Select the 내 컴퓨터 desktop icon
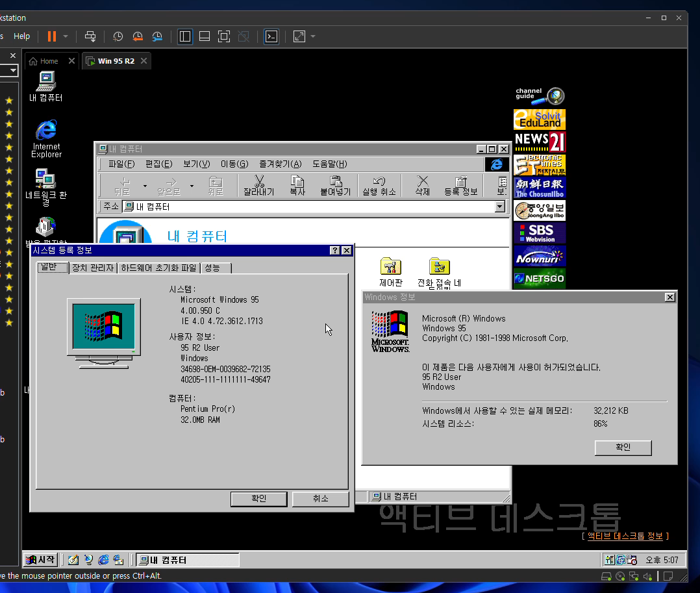Viewport: 700px width, 593px height. pos(45,87)
